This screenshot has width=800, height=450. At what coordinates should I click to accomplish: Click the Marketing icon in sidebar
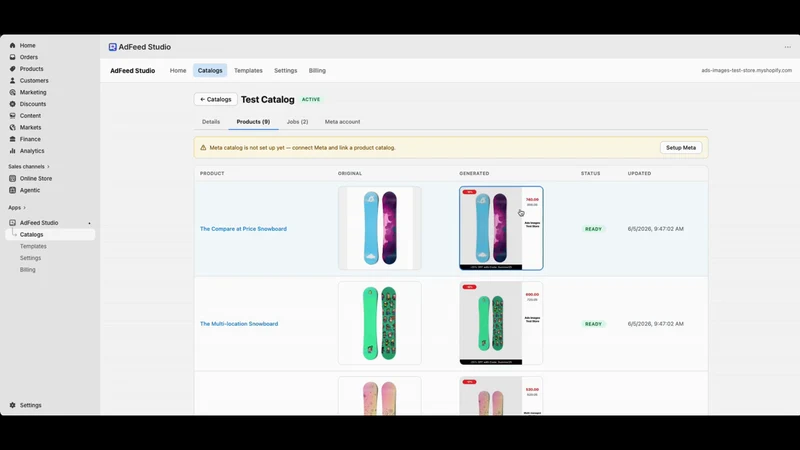(13, 92)
